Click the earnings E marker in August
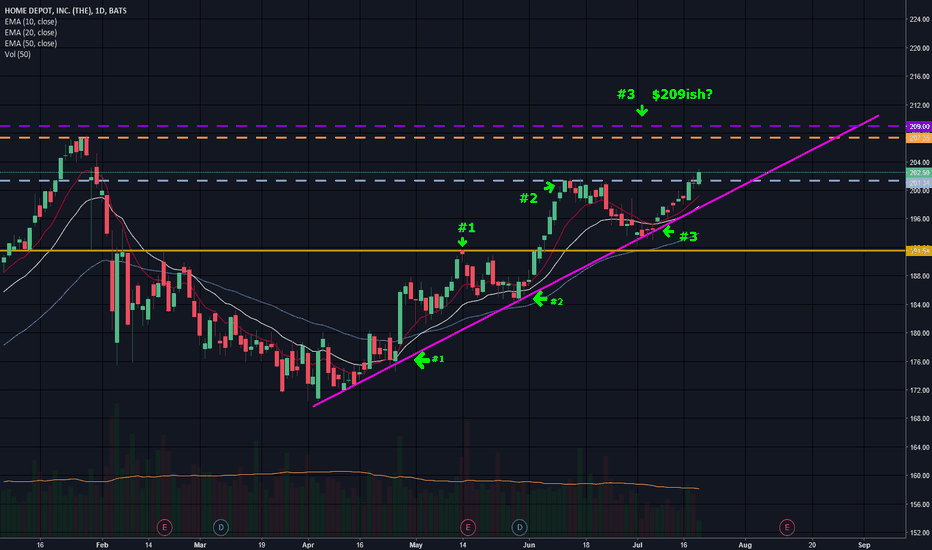Image resolution: width=932 pixels, height=550 pixels. (x=787, y=527)
